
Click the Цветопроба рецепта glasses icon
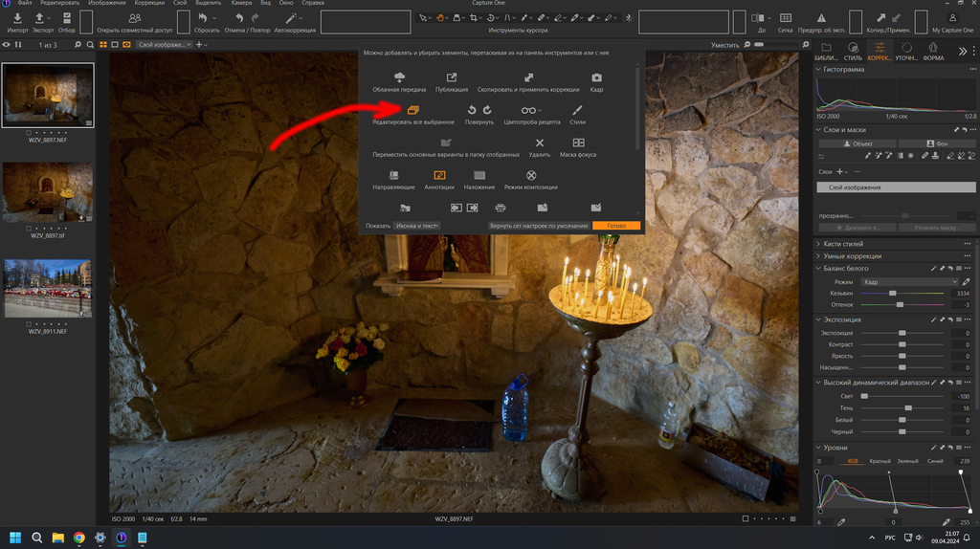[x=528, y=110]
